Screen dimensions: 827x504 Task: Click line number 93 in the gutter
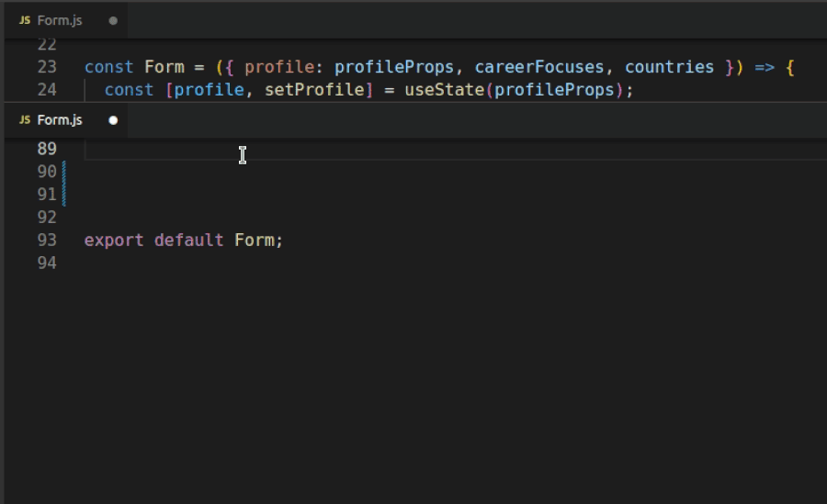47,241
